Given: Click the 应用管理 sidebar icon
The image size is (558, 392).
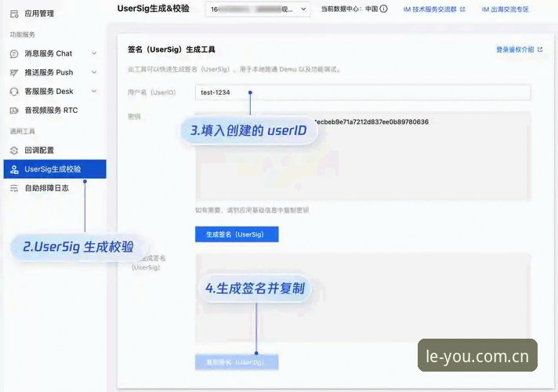Looking at the screenshot, I should click(14, 14).
